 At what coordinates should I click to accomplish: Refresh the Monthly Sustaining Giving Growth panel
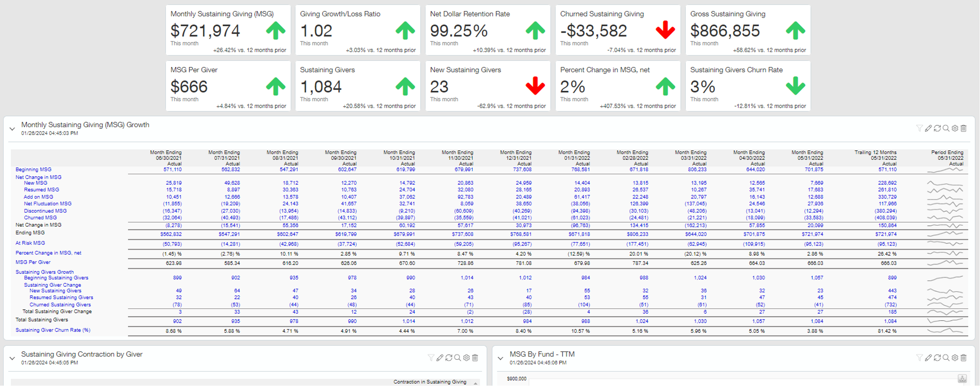pos(937,128)
